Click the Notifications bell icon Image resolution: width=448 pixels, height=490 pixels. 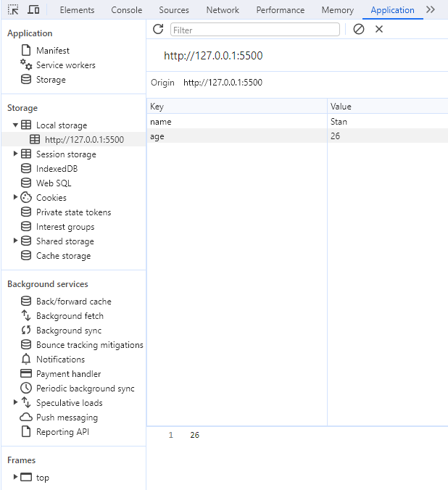(x=26, y=359)
